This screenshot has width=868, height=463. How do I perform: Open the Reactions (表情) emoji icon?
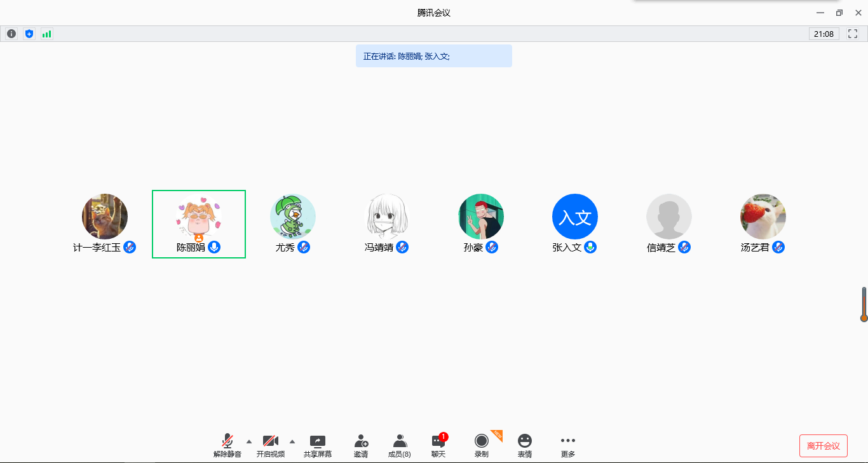pos(524,446)
